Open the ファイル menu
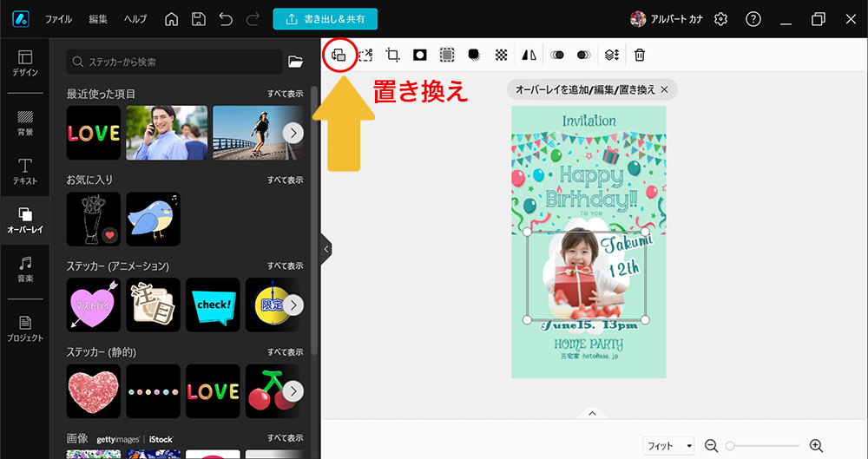This screenshot has width=868, height=459. (x=59, y=19)
